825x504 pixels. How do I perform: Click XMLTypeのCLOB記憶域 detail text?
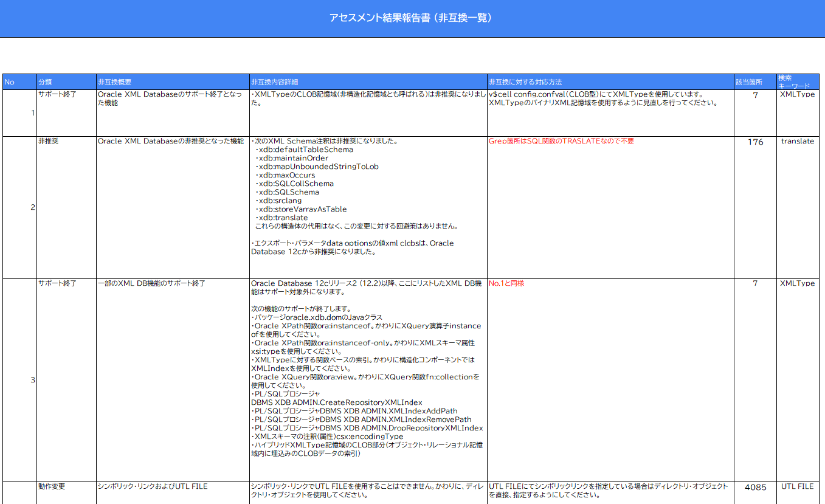tap(368, 98)
